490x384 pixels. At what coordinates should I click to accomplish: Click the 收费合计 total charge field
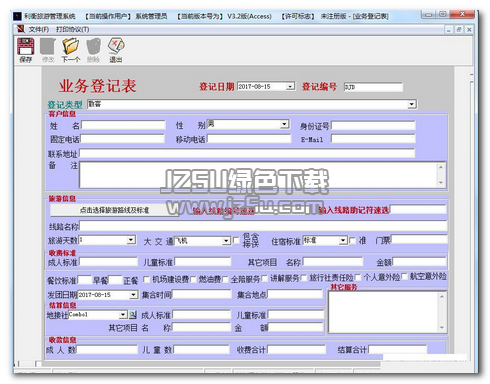(297, 349)
